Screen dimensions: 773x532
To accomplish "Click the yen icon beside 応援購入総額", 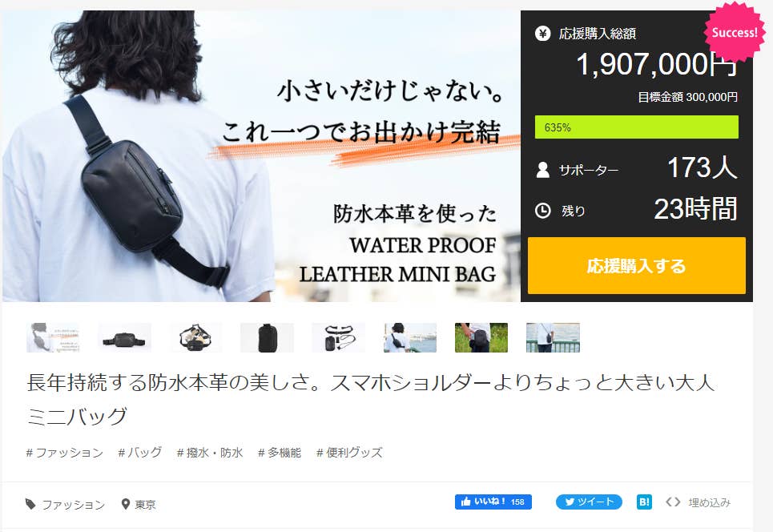I will 543,34.
